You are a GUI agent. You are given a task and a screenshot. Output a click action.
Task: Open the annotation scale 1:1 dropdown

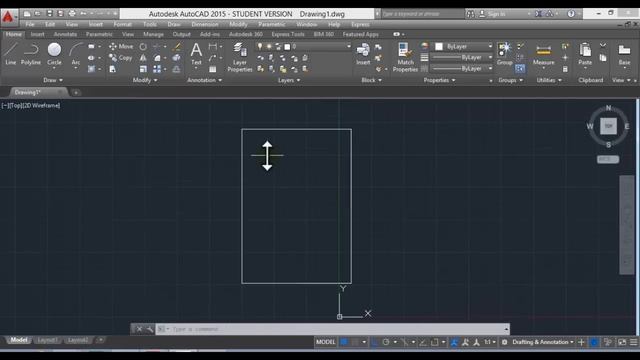tap(490, 342)
